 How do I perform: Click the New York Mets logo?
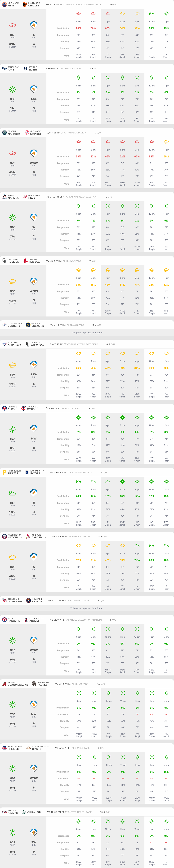(4, 4)
